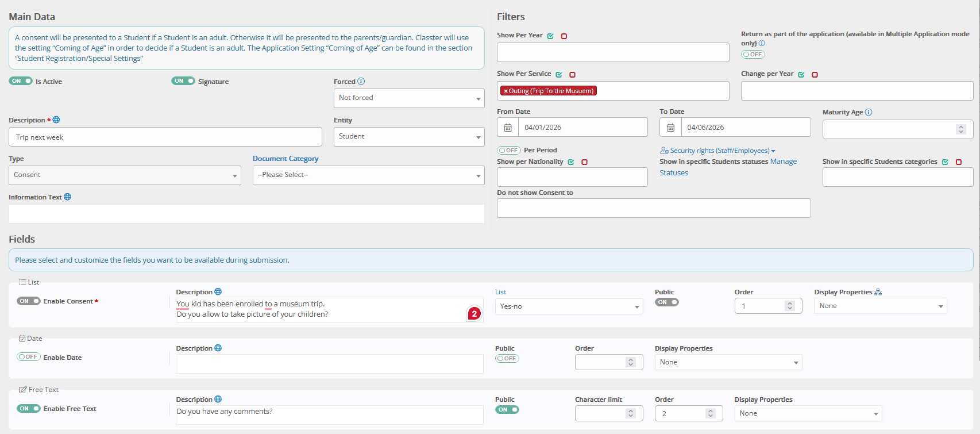This screenshot has height=434, width=980.
Task: Click the green select-all icon for Show Per Year
Action: coord(550,36)
